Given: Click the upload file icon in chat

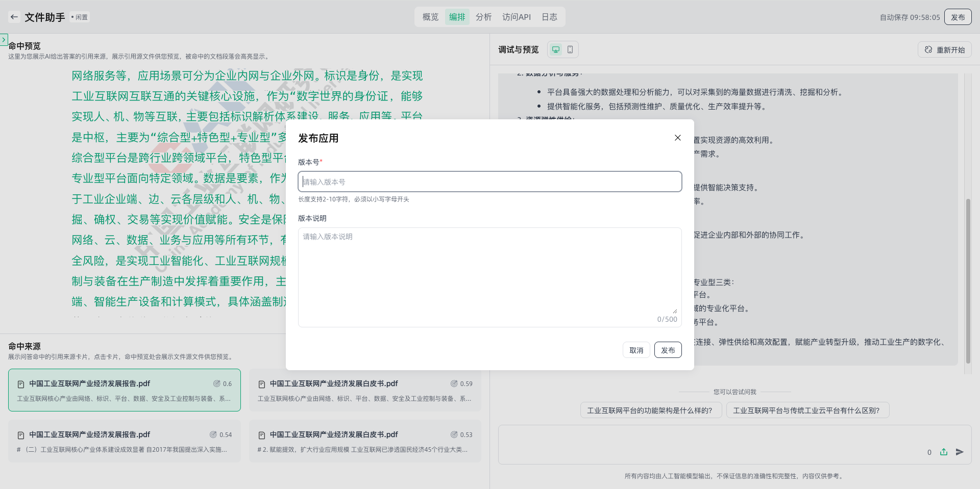Looking at the screenshot, I should point(944,452).
